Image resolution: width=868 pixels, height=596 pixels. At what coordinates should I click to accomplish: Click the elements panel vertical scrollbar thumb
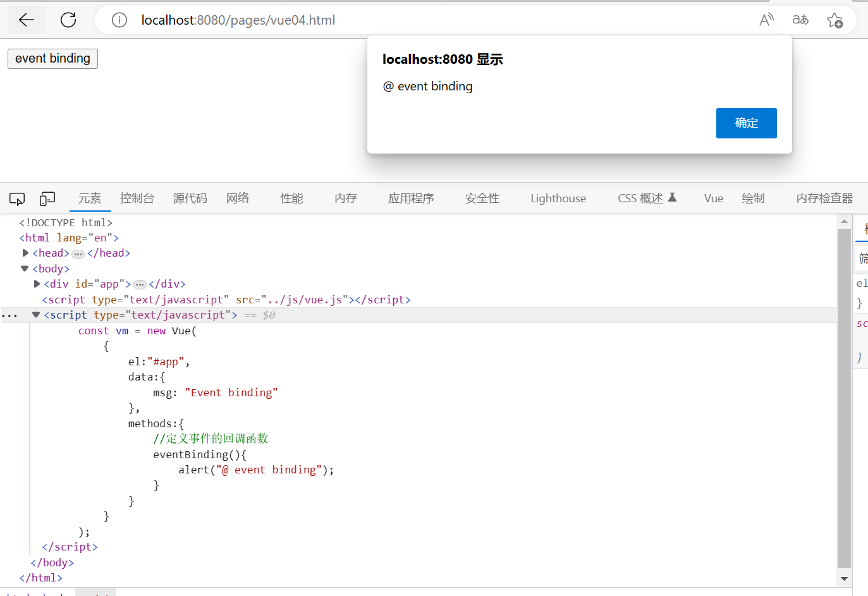[844, 399]
